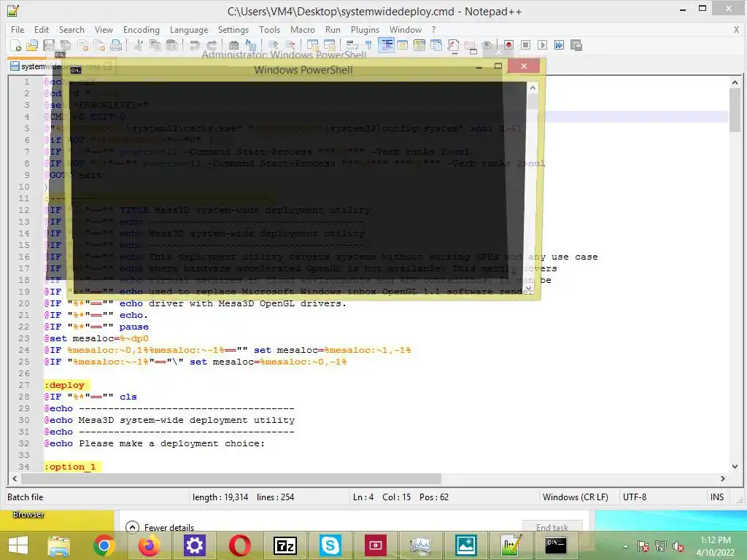Toggle Synchronize horizontal scrolling
Viewport: 747px width, 560px height.
pos(329,45)
